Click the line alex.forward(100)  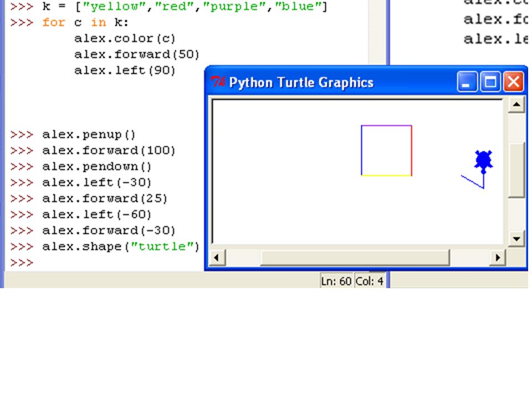coord(109,151)
